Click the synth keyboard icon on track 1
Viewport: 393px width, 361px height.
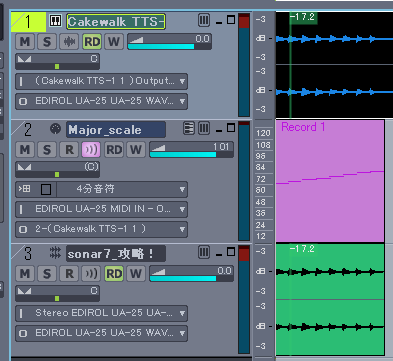tap(55, 21)
